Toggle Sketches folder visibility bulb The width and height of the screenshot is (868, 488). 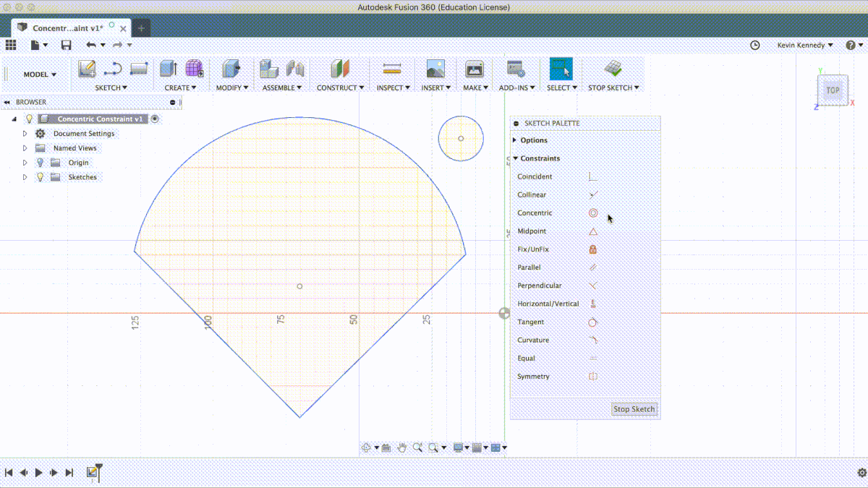(40, 177)
